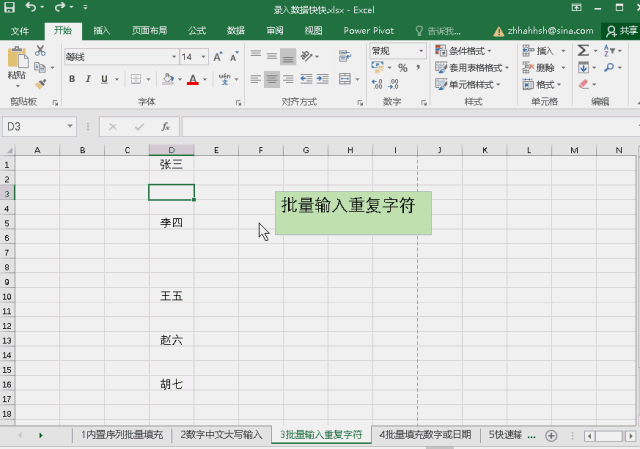Click the AutoSum sigma icon
Image resolution: width=640 pixels, height=449 pixels.
tap(583, 50)
